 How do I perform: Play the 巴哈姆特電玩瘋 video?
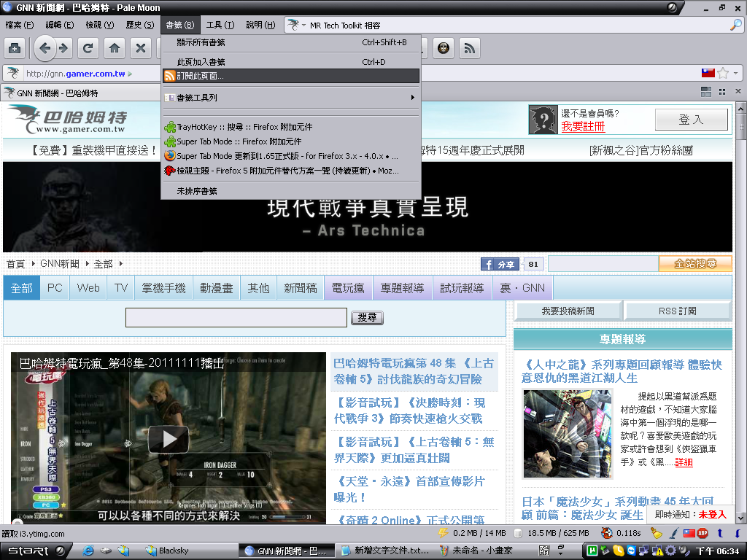(x=168, y=438)
